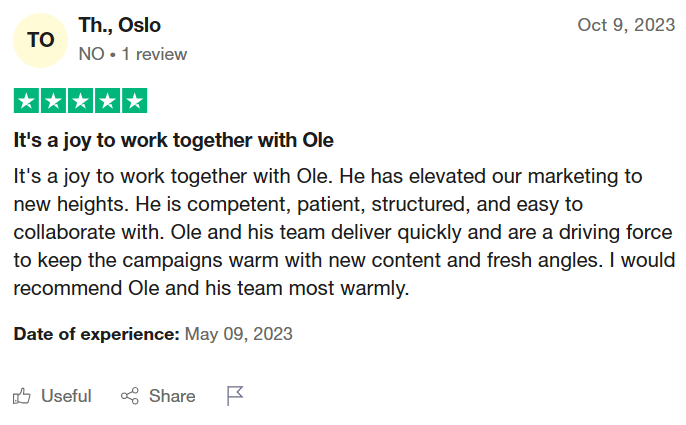Viewport: 686px width, 425px height.
Task: Click the "1 review" count text
Action: click(x=154, y=54)
